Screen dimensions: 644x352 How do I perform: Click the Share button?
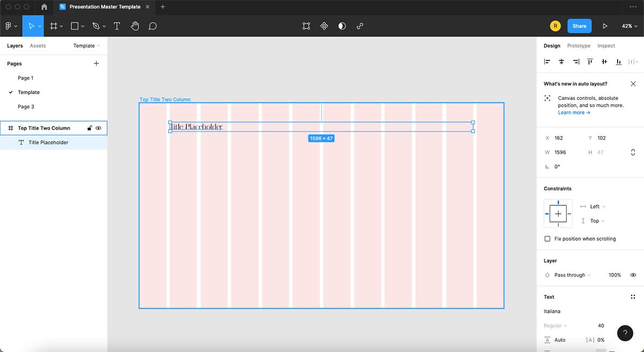(580, 25)
